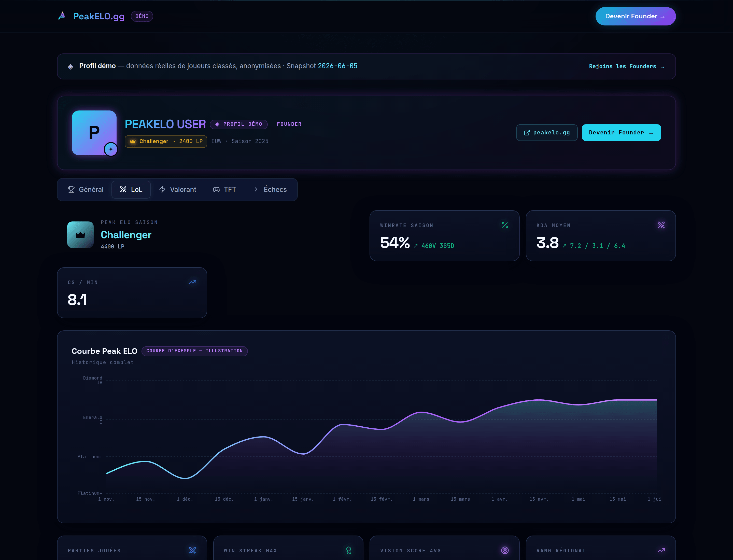
Task: Click the 1 mai date label on chart
Action: [x=578, y=499]
